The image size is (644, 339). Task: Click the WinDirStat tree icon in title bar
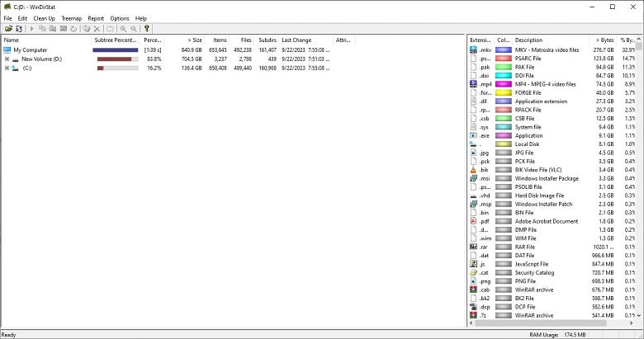(7, 7)
